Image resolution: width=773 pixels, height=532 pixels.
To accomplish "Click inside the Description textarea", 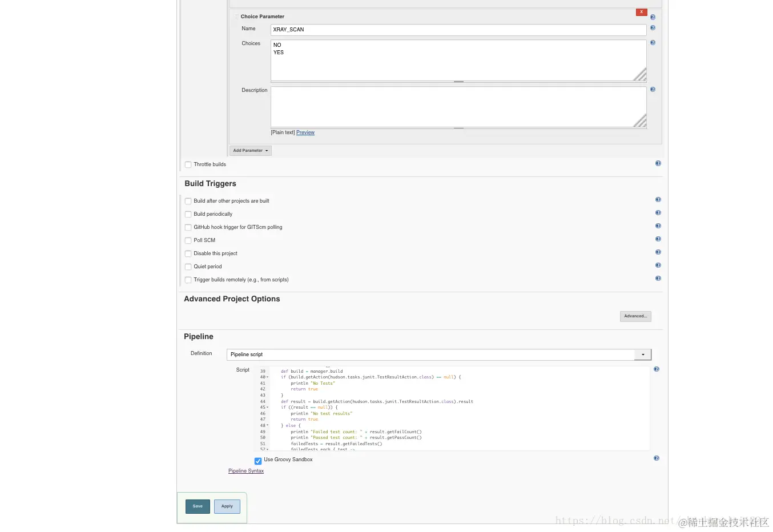I will coord(458,107).
